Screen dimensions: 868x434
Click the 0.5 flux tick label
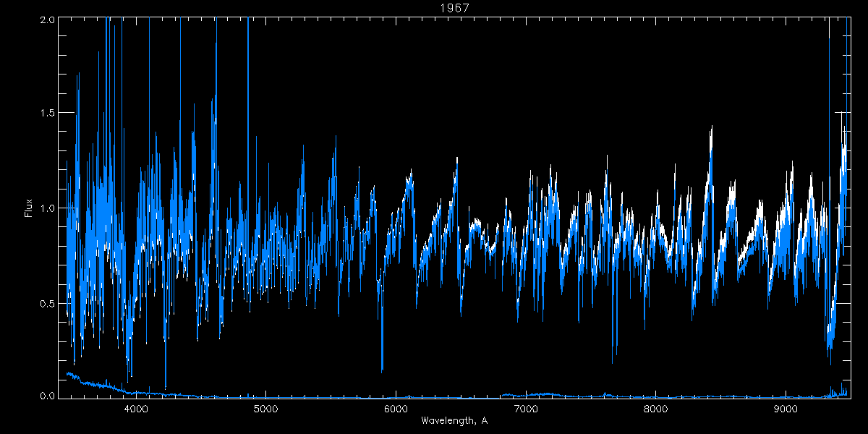47,303
